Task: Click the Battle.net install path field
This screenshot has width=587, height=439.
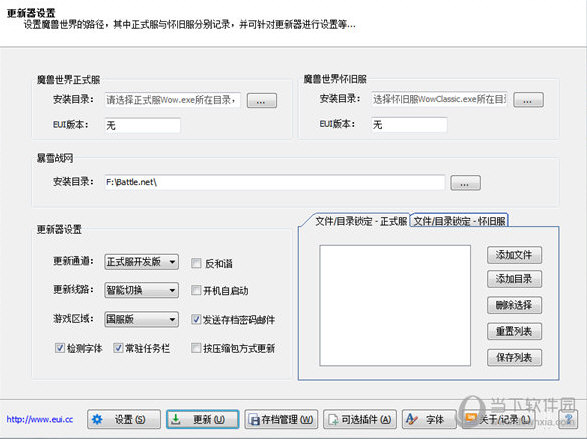Action: (274, 182)
